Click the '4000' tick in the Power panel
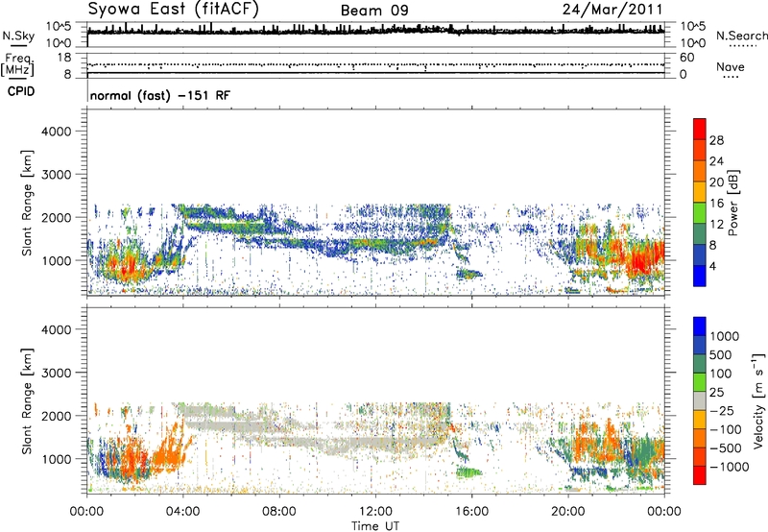Image resolution: width=768 pixels, height=532 pixels. (57, 132)
